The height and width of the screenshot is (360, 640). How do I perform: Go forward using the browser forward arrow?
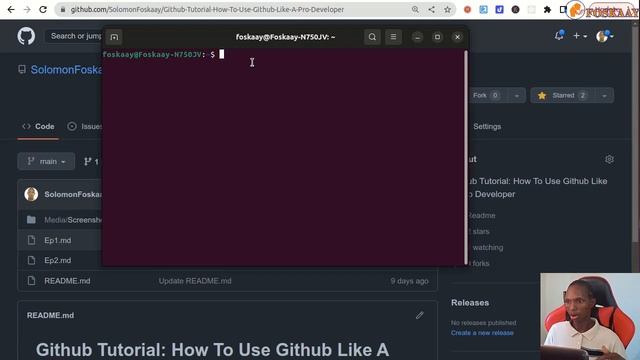point(27,9)
